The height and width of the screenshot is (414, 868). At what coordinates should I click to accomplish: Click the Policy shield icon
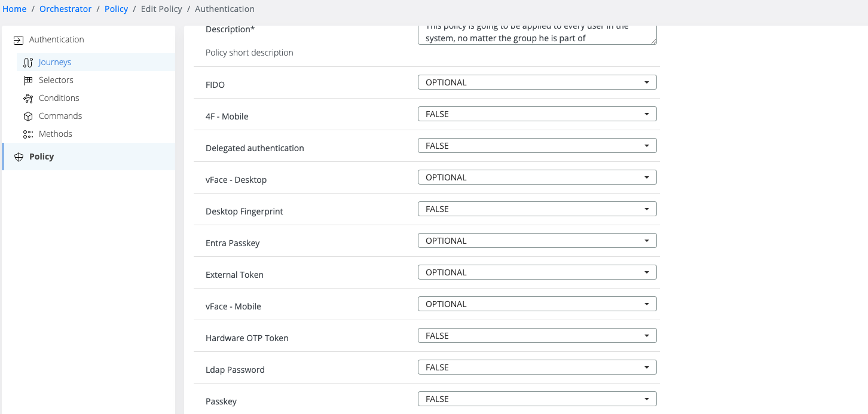pyautogui.click(x=19, y=157)
